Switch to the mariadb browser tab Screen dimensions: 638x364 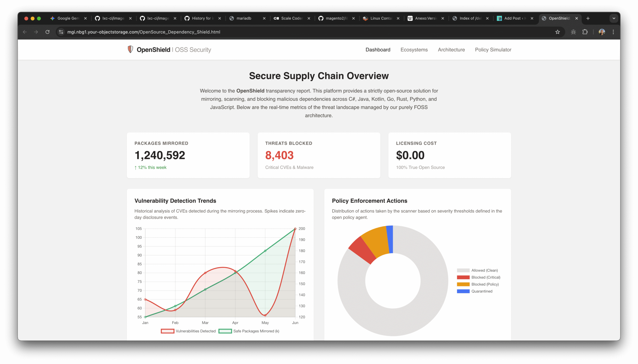[244, 18]
